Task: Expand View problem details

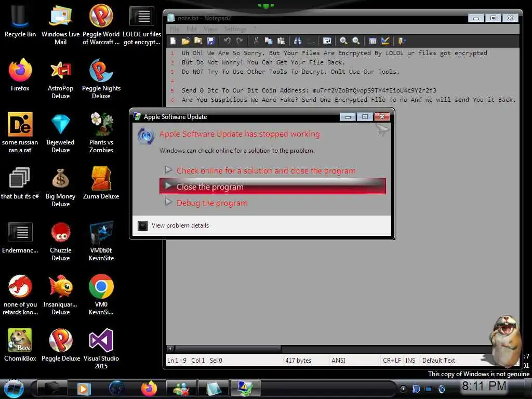Action: coord(174,225)
